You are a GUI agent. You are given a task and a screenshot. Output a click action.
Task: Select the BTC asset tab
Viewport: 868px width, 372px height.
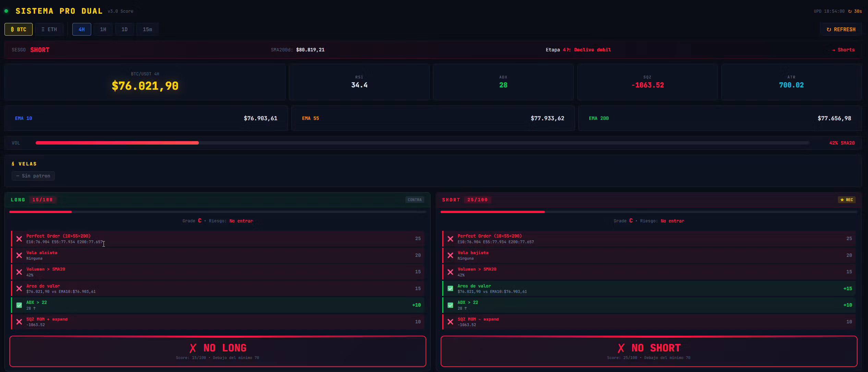[x=19, y=29]
